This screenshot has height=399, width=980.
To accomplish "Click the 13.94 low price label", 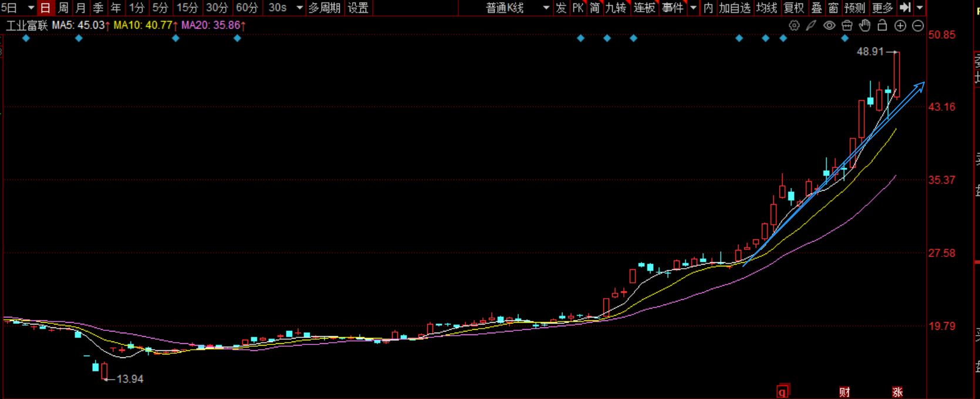I will pyautogui.click(x=130, y=379).
